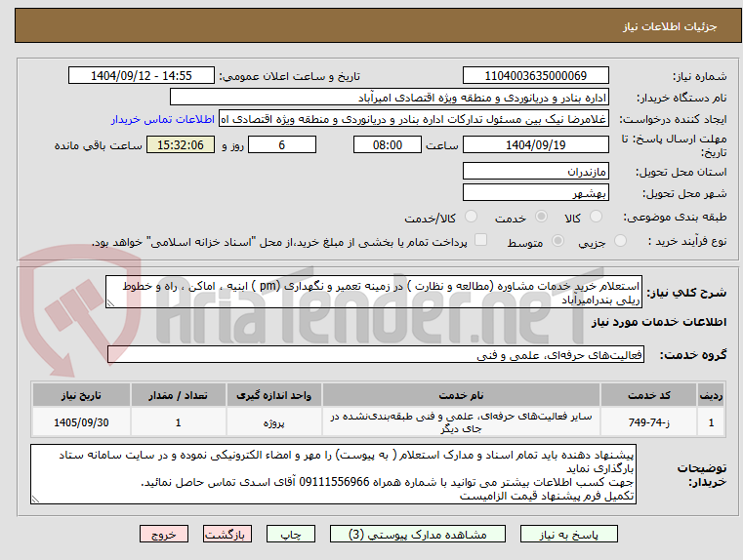743x560 pixels.
Task: Click the اطلاعات خدمات مورد نیاز heading
Action: pyautogui.click(x=659, y=322)
